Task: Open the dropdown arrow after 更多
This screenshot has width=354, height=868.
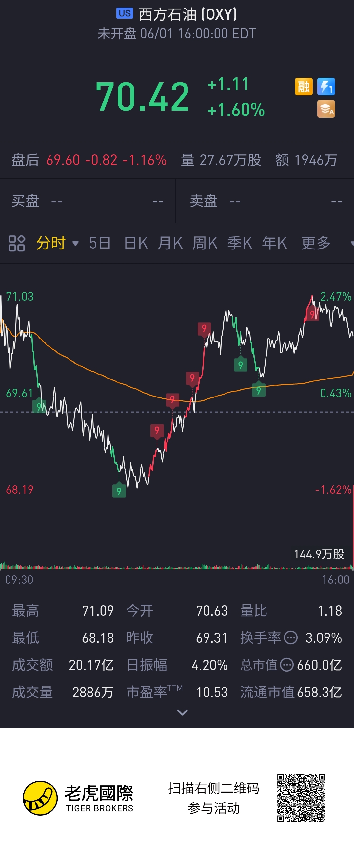Action: (x=352, y=243)
